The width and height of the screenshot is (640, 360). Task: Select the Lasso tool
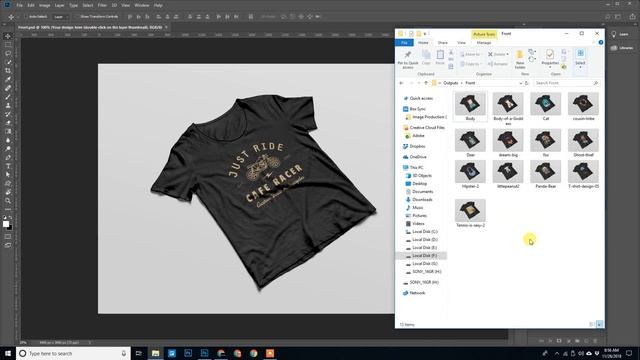(8, 53)
